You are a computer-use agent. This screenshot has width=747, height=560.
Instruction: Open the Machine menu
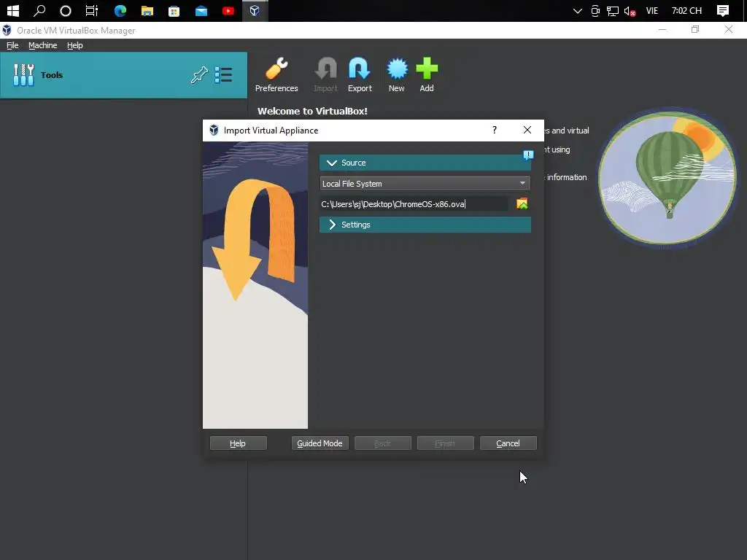tap(42, 45)
